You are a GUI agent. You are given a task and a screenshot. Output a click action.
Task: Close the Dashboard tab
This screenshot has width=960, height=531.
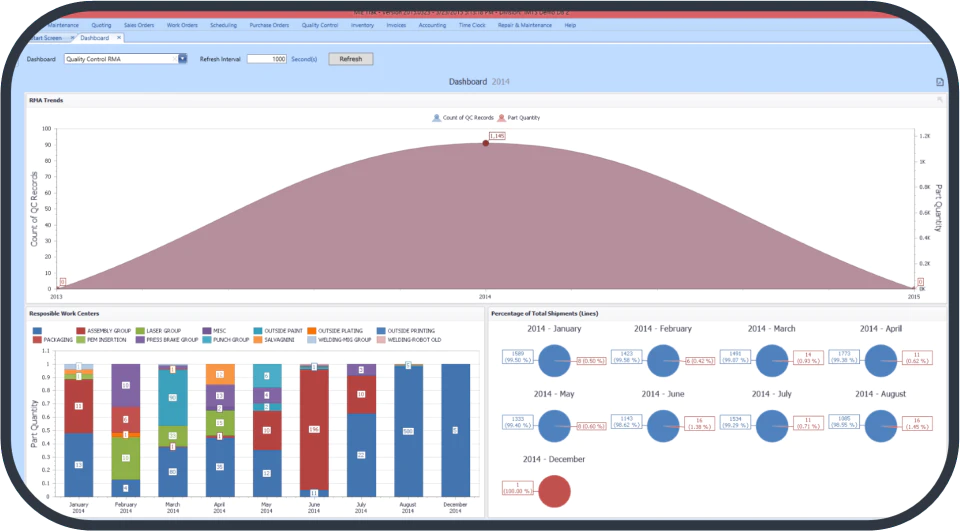pos(119,38)
